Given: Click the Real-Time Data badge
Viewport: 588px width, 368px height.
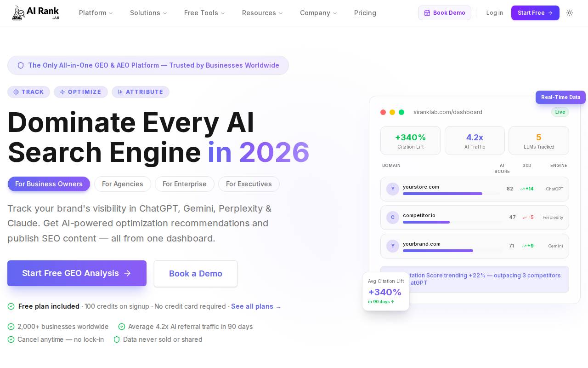Looking at the screenshot, I should [560, 97].
